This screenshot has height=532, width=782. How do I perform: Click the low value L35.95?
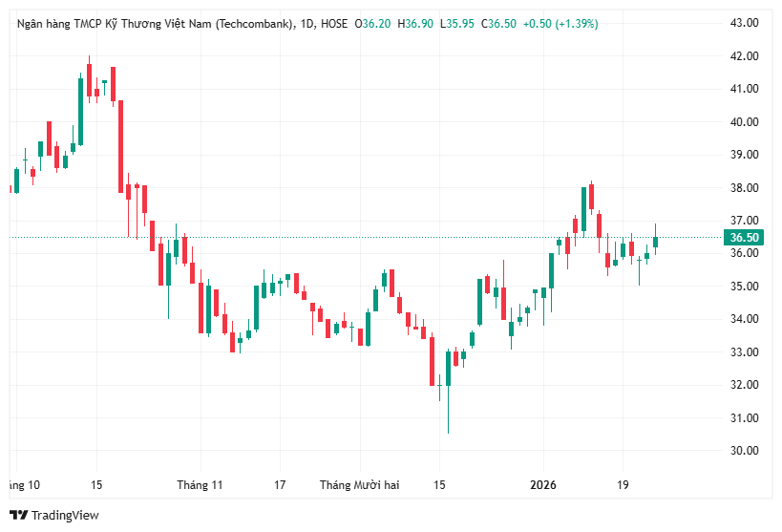point(458,24)
